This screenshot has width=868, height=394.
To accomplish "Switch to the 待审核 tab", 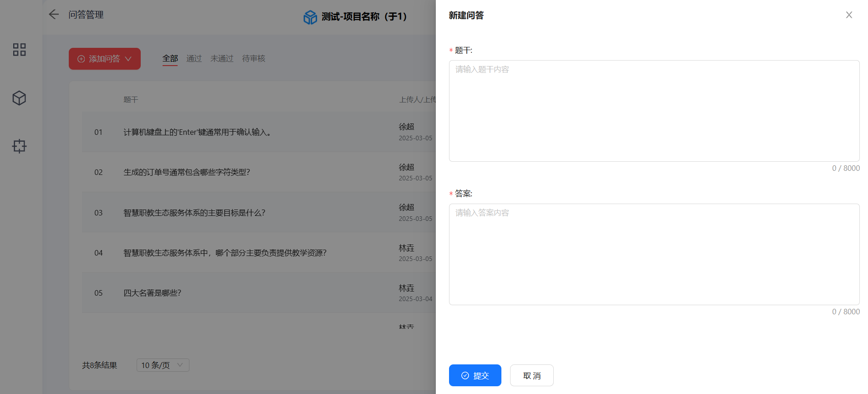I will point(254,58).
